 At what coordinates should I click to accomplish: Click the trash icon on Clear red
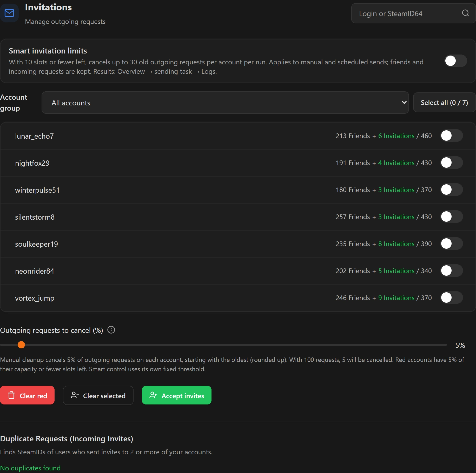[11, 395]
